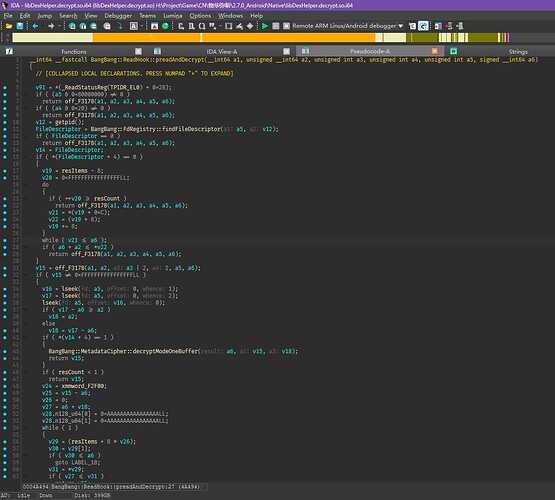The width and height of the screenshot is (555, 500).
Task: Toggle breakpoint dot on line 59 goto LABEL_18
Action: 5,462
